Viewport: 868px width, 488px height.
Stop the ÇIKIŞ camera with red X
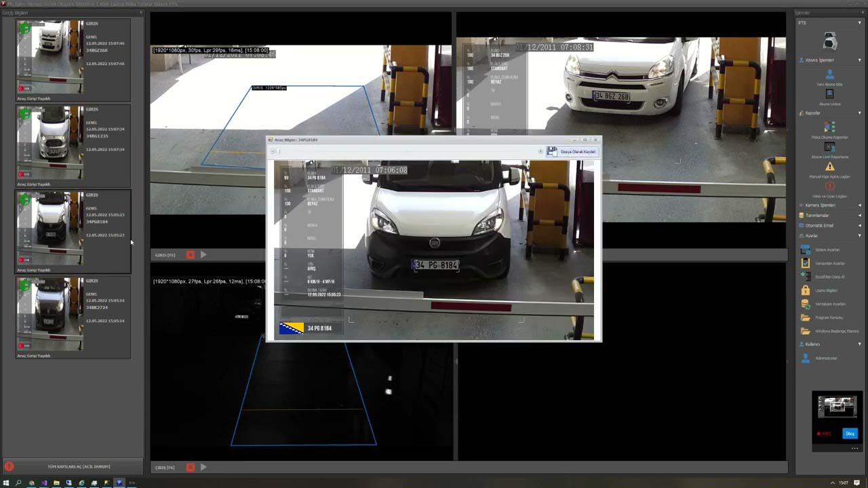tap(191, 467)
